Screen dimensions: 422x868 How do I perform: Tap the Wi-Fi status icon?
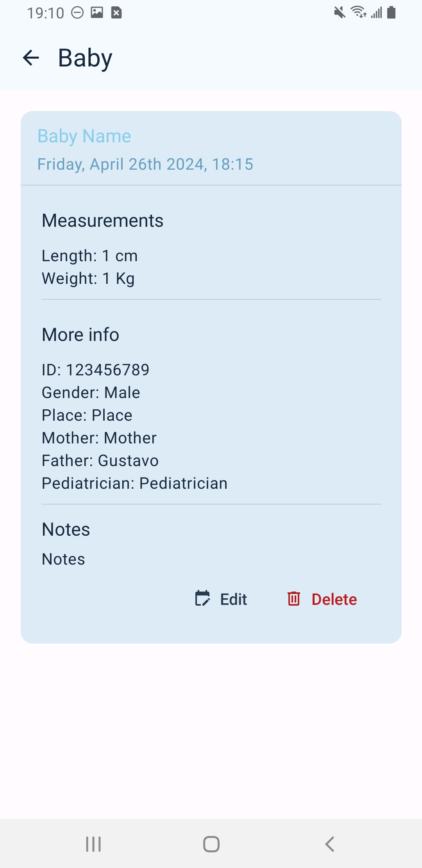pyautogui.click(x=358, y=13)
